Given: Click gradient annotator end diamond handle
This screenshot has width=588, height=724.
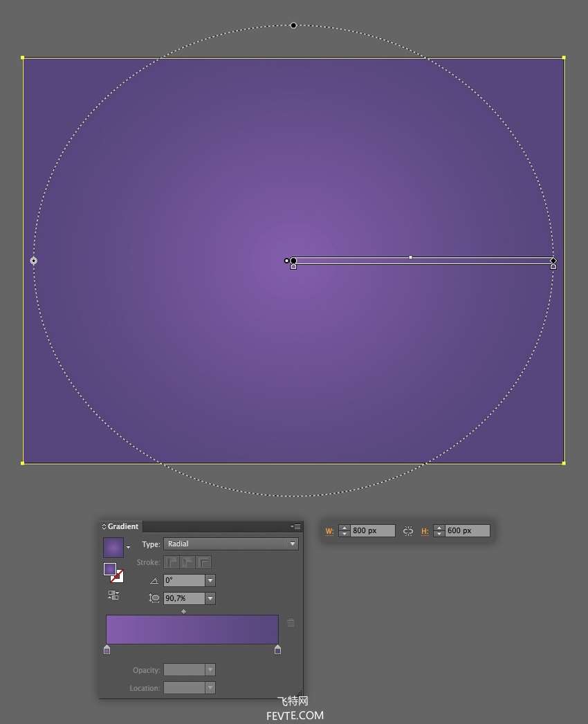Looking at the screenshot, I should (x=553, y=261).
